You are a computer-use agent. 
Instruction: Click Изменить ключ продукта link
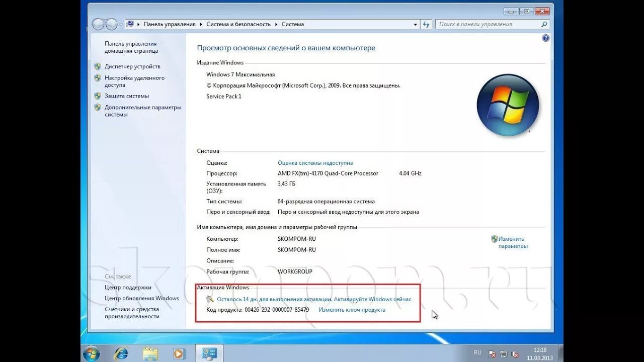point(352,310)
